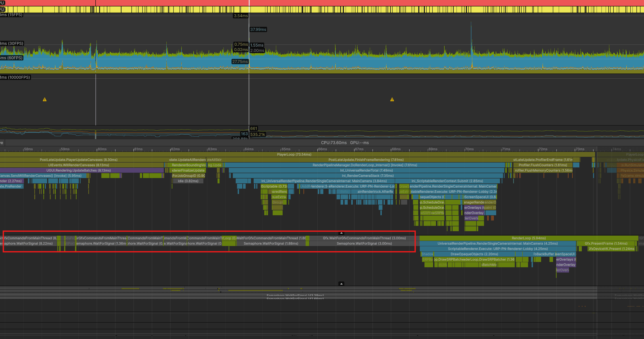
Task: Select the RendererFinalizeUpdate sample bar
Action: tap(188, 170)
